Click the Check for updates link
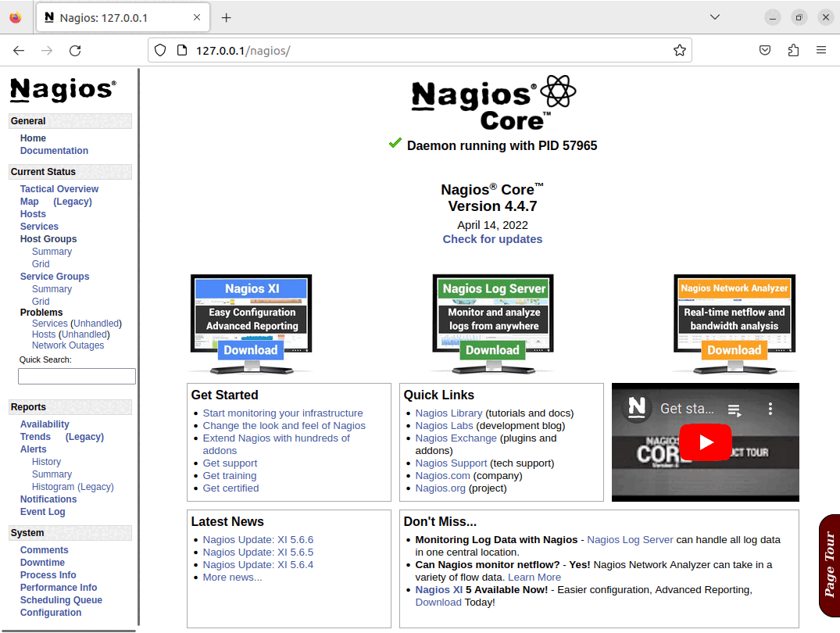 pos(492,239)
